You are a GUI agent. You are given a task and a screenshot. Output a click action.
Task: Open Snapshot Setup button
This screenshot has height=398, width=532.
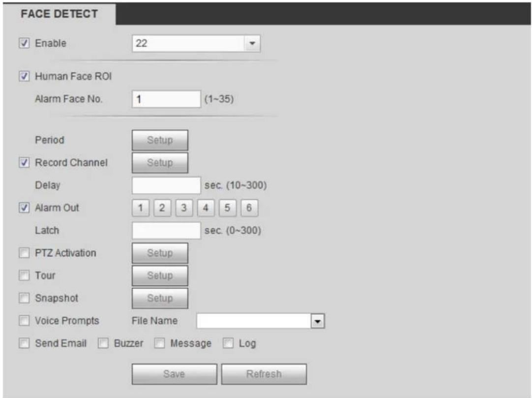(x=160, y=298)
